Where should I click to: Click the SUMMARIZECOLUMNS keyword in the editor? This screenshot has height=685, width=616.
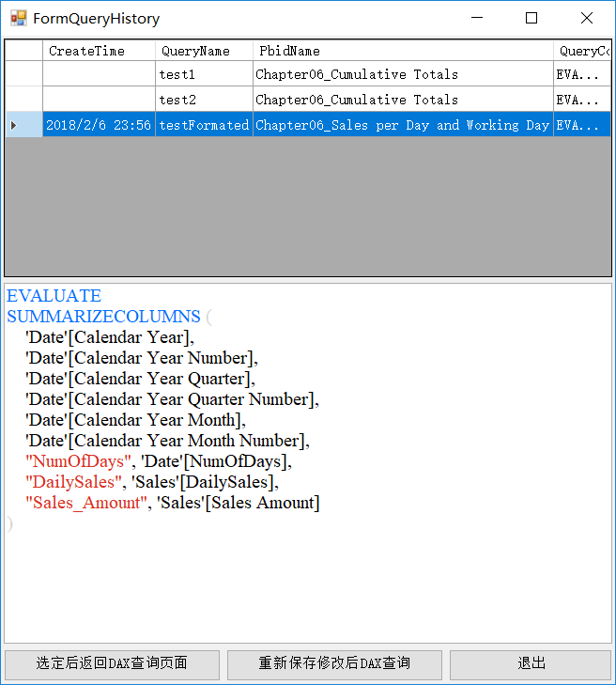click(103, 317)
